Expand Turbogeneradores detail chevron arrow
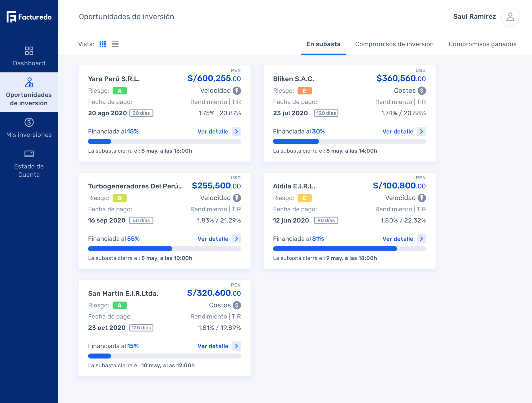Screen dimensions: 532x403 click(x=236, y=239)
